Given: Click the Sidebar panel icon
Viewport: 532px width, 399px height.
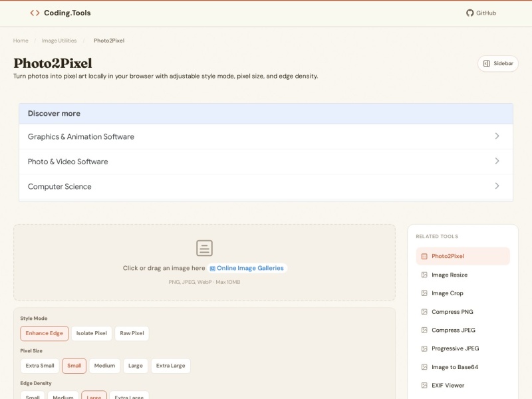Looking at the screenshot, I should (x=487, y=63).
